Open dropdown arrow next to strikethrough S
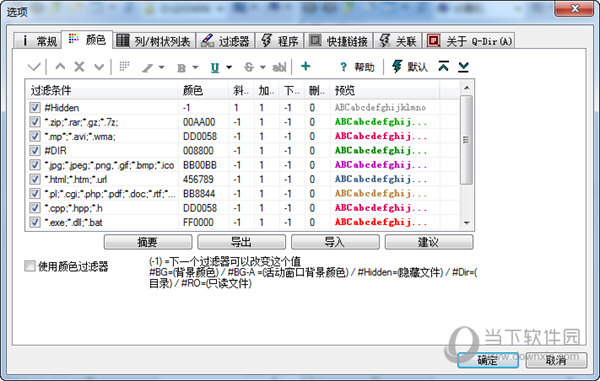 coord(262,68)
